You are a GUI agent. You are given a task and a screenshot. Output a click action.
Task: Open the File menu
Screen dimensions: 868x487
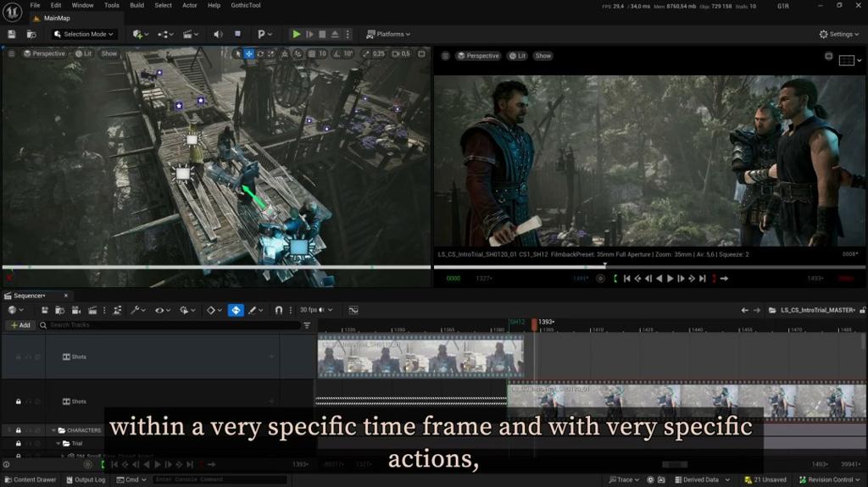pos(35,5)
